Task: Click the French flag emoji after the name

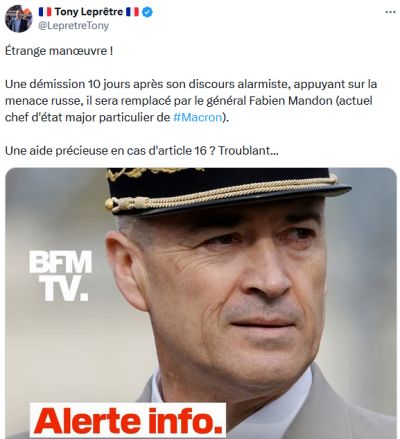Action: (x=132, y=12)
